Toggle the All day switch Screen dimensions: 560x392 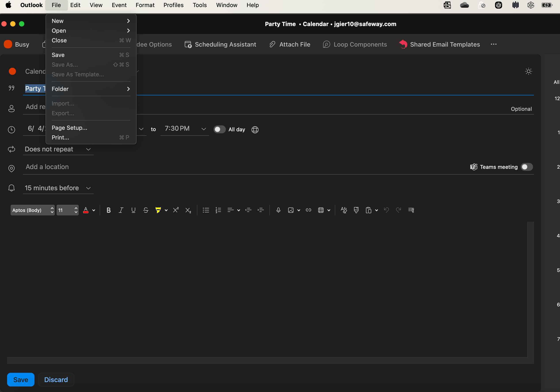point(219,129)
